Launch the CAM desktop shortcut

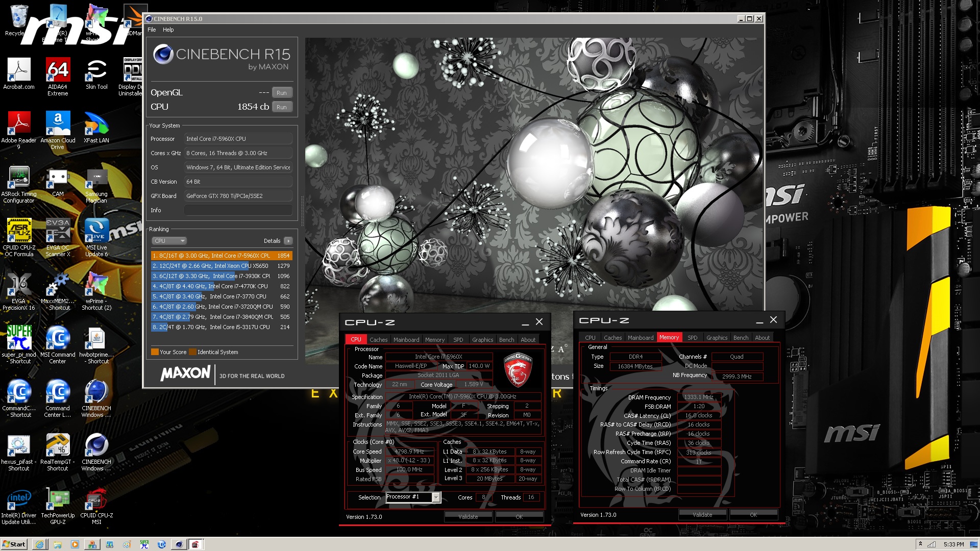[x=58, y=182]
